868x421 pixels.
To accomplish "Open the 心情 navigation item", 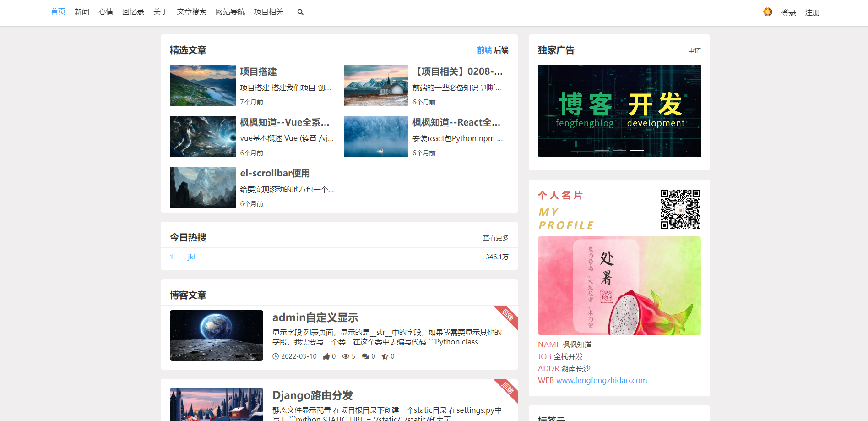I will 106,12.
